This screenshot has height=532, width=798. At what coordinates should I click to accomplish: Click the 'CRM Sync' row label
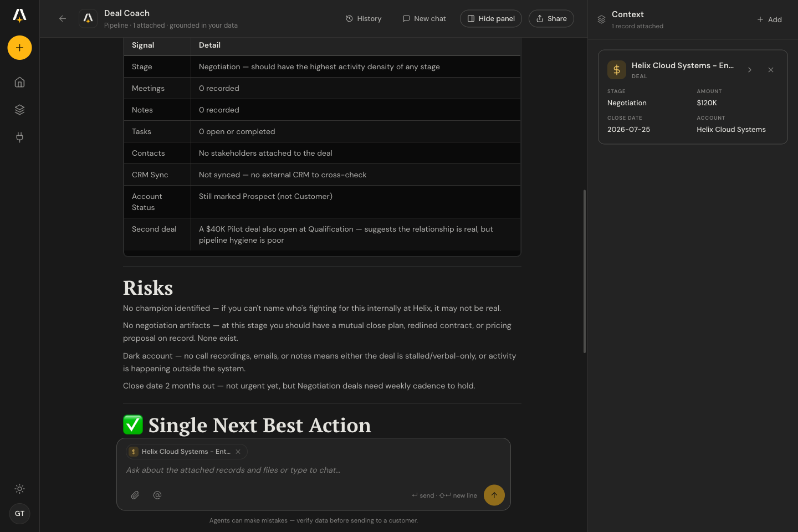pos(150,175)
